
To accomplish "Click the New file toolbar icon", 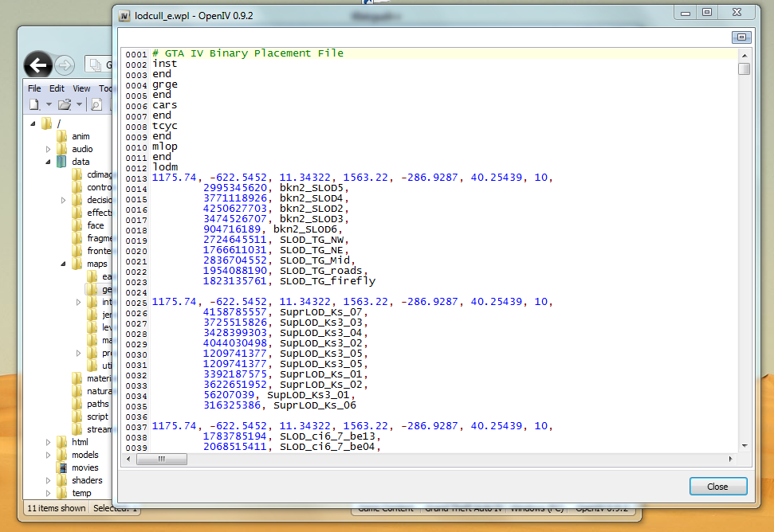I will 34,104.
